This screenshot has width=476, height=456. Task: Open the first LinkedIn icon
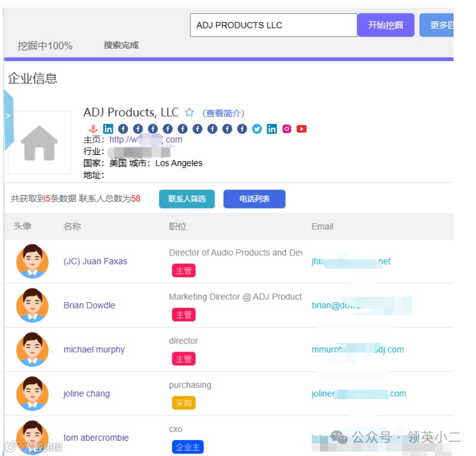[108, 129]
